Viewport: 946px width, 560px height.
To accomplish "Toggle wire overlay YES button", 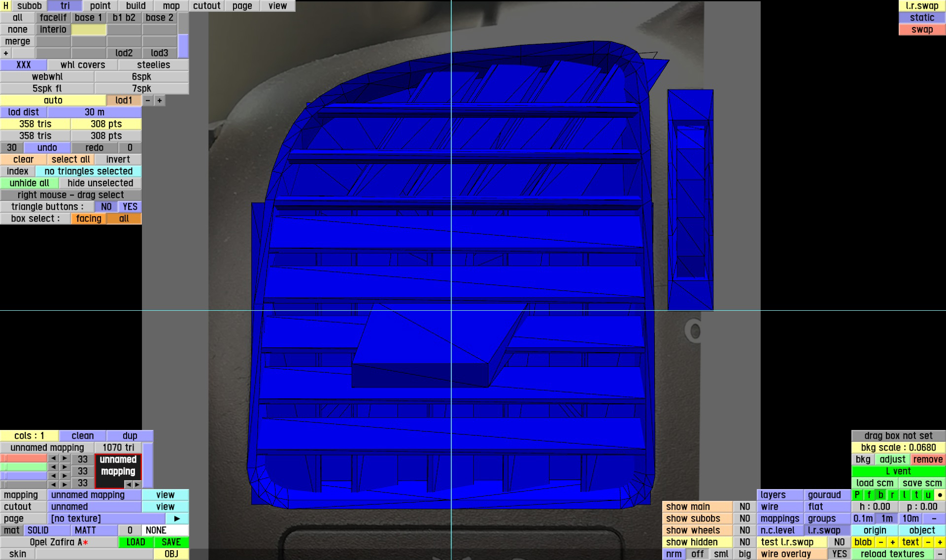I will click(x=839, y=554).
